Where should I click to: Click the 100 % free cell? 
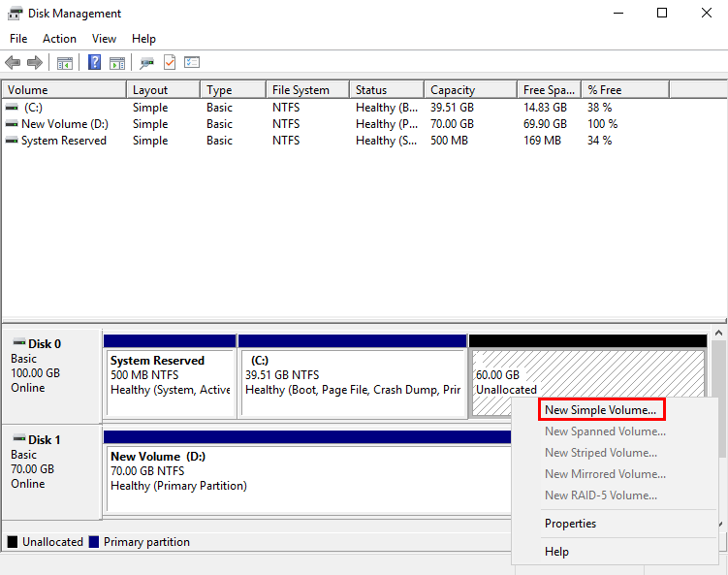click(602, 124)
